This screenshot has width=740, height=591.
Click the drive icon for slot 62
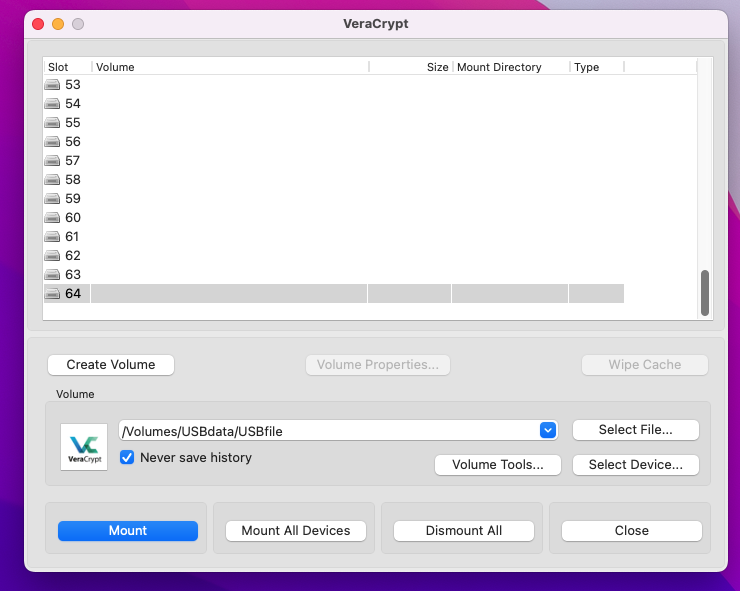52,256
